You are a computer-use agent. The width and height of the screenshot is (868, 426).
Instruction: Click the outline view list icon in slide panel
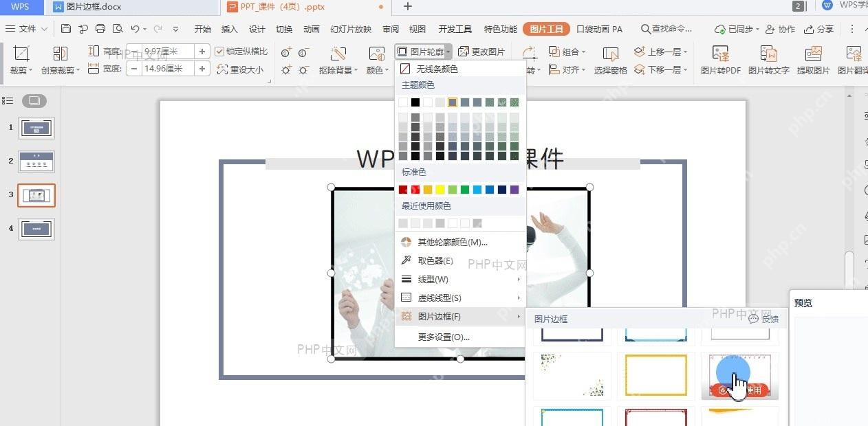[x=8, y=101]
